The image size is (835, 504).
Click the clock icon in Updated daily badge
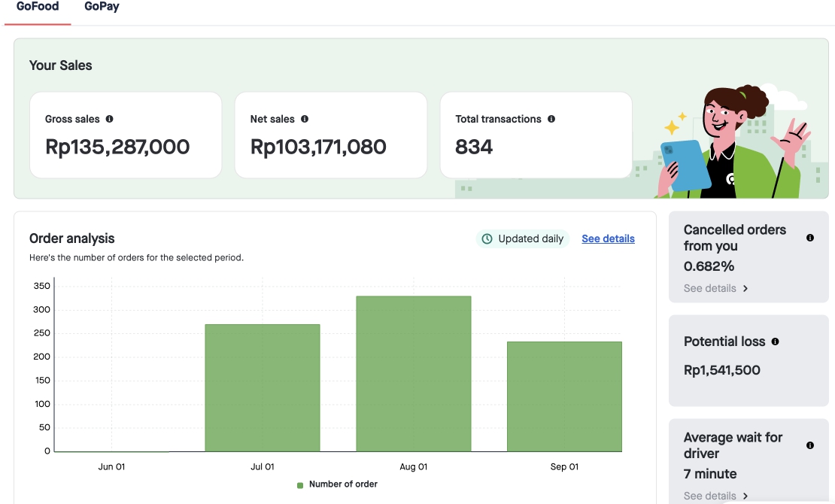pyautogui.click(x=487, y=238)
